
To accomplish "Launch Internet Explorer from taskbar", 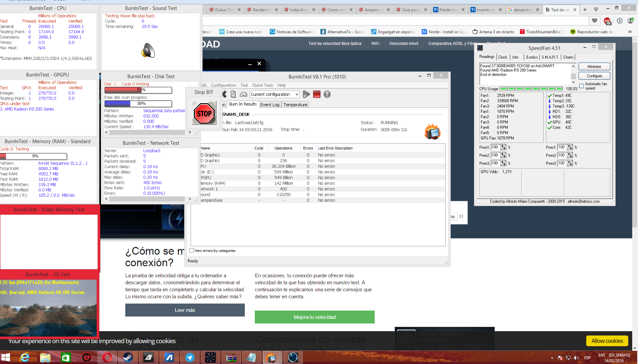I will pos(25,357).
